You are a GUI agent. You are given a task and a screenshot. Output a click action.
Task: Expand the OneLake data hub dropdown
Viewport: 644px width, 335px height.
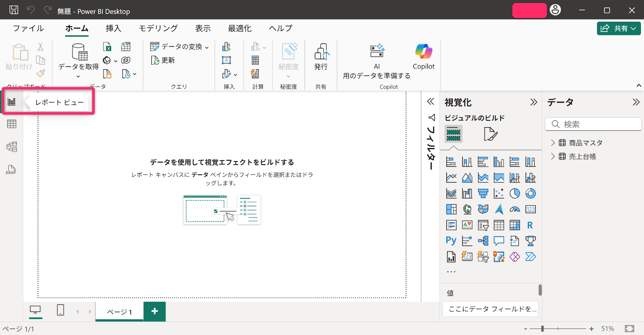[x=116, y=61]
